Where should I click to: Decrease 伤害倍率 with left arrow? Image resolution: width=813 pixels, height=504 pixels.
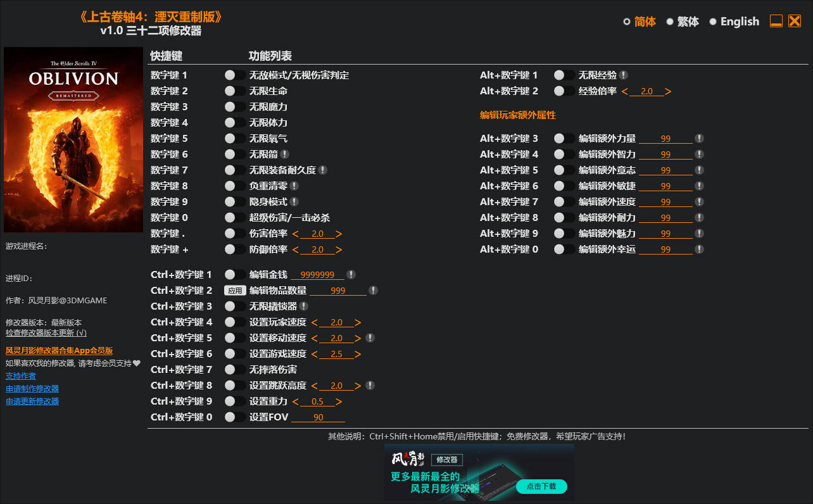pos(296,234)
